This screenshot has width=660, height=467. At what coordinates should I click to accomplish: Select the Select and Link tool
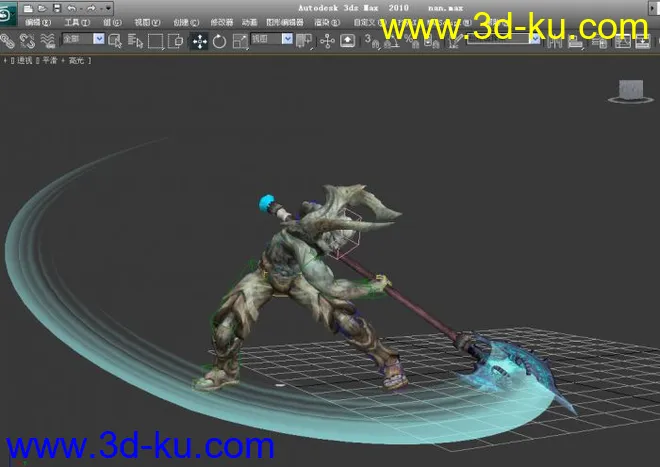(7, 41)
